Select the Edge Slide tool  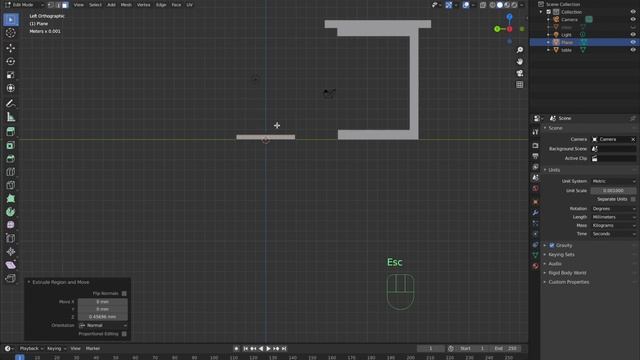[x=11, y=238]
